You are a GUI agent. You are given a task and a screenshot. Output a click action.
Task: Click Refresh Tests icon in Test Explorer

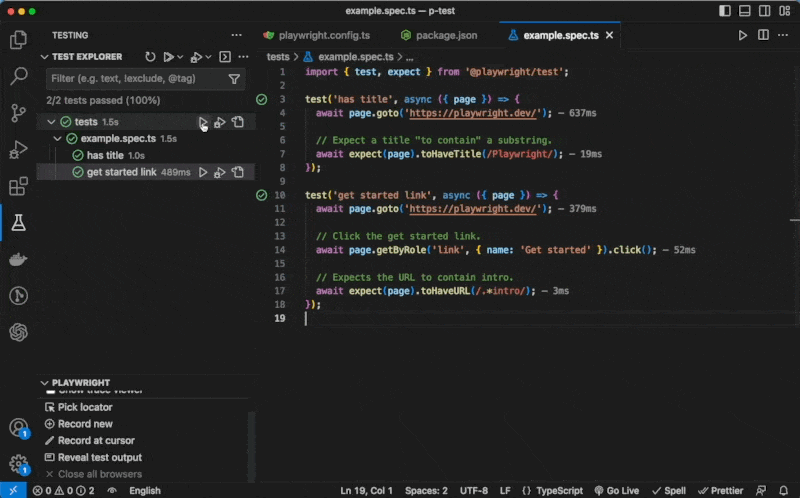pos(150,57)
